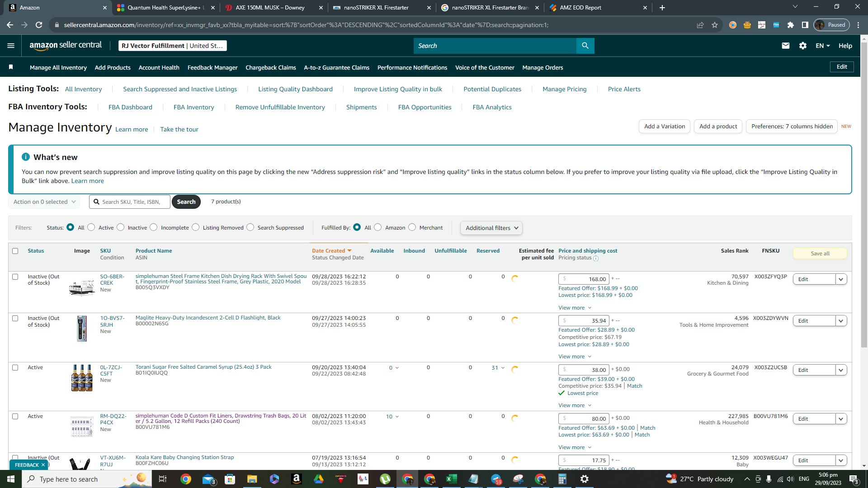Image resolution: width=868 pixels, height=488 pixels.
Task: Open the browser extensions puzzle icon
Action: [791, 25]
